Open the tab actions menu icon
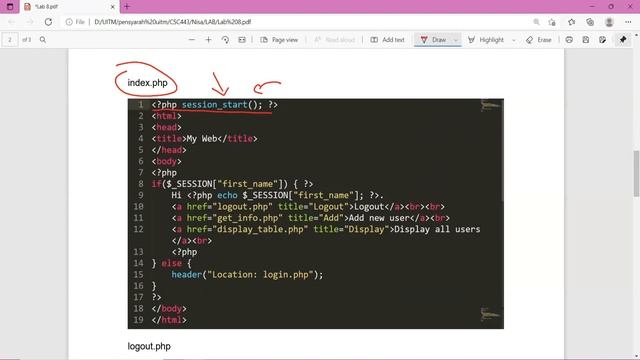The height and width of the screenshot is (360, 640). tap(10, 7)
